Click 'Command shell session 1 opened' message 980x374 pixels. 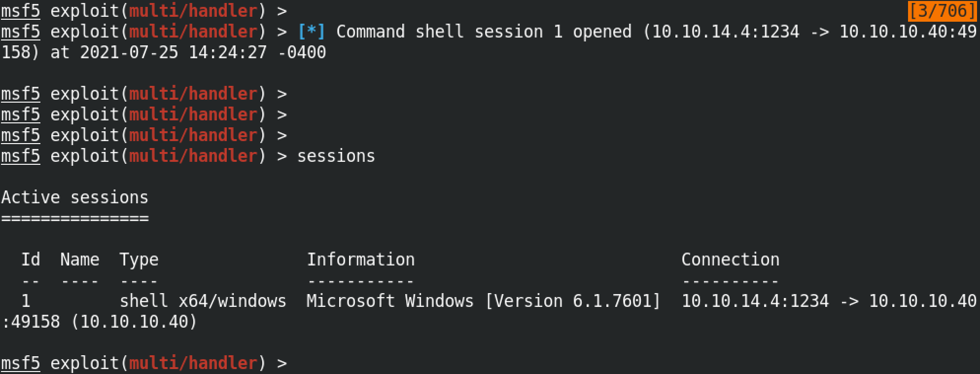click(484, 32)
